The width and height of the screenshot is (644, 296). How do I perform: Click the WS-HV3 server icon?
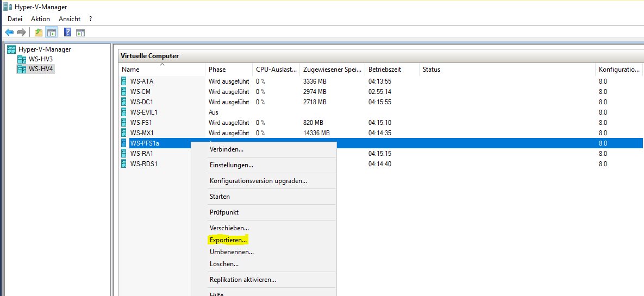(21, 59)
